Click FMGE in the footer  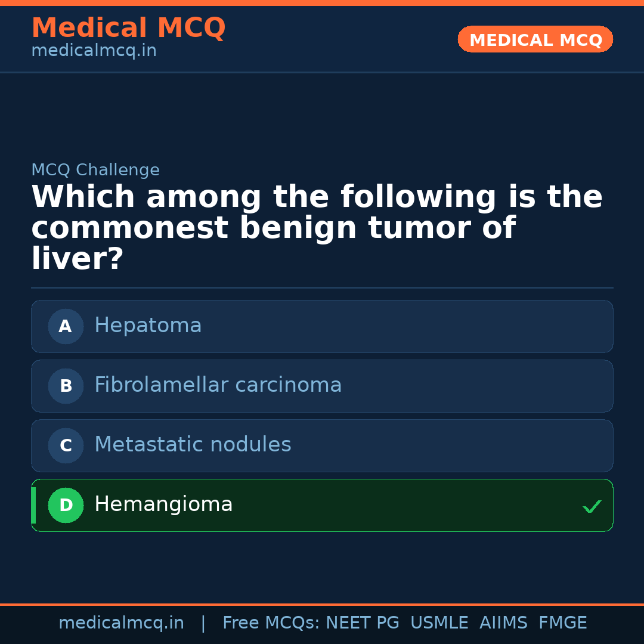coord(562,623)
